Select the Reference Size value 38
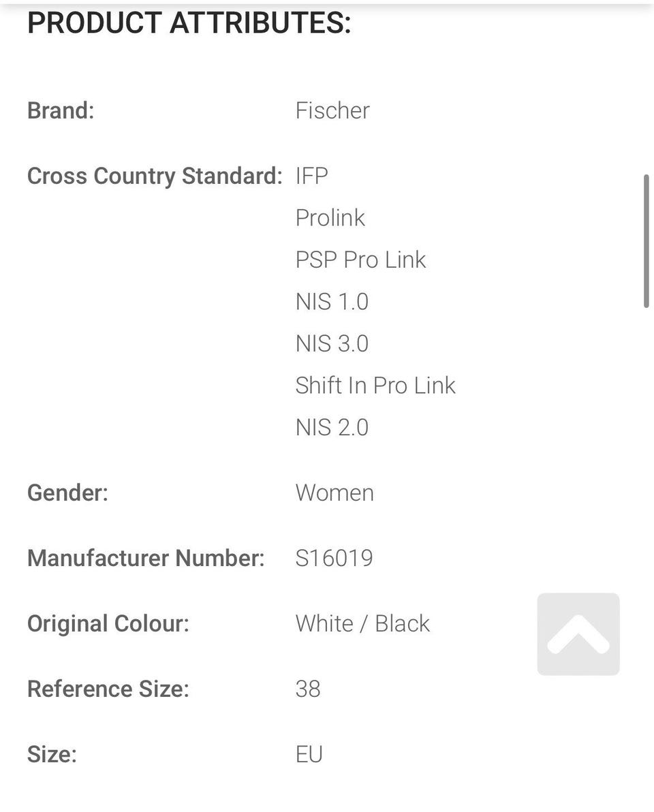Image resolution: width=654 pixels, height=812 pixels. [308, 689]
